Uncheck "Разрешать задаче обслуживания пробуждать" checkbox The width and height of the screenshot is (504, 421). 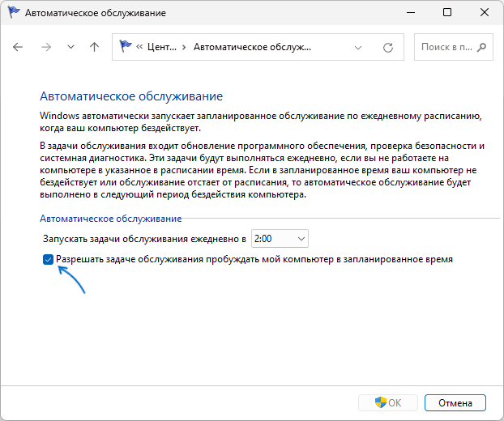pyautogui.click(x=48, y=259)
